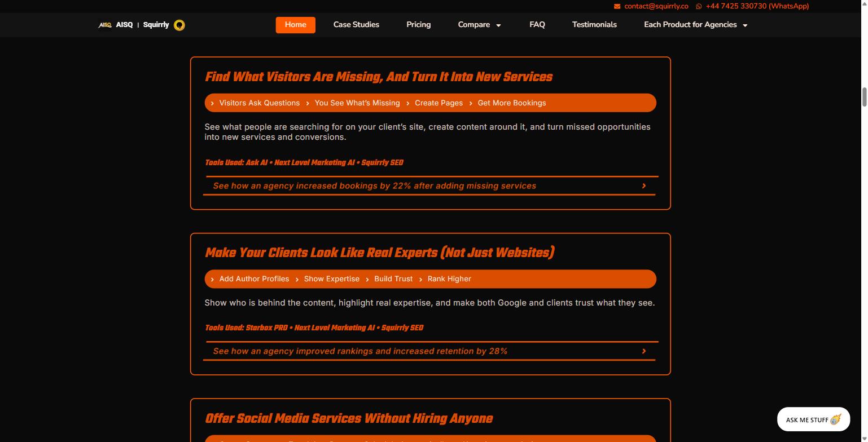868x442 pixels.
Task: Click the 'You See What's Missing' step
Action: click(x=357, y=103)
